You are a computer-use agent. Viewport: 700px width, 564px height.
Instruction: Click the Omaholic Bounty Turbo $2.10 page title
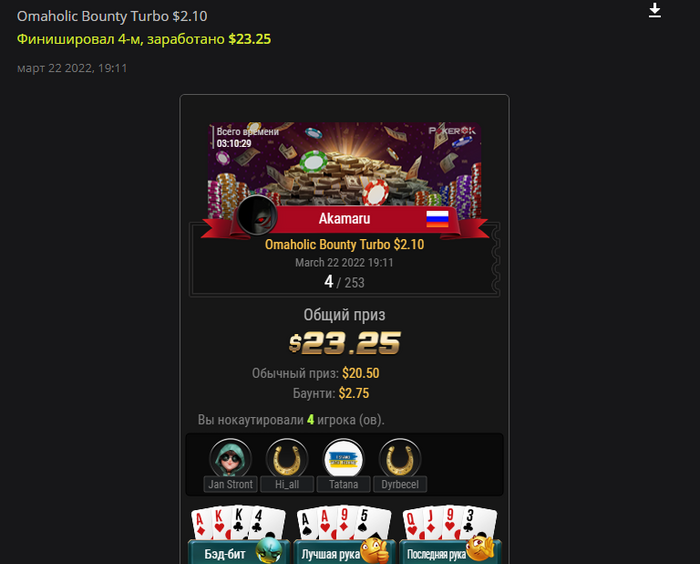point(112,16)
